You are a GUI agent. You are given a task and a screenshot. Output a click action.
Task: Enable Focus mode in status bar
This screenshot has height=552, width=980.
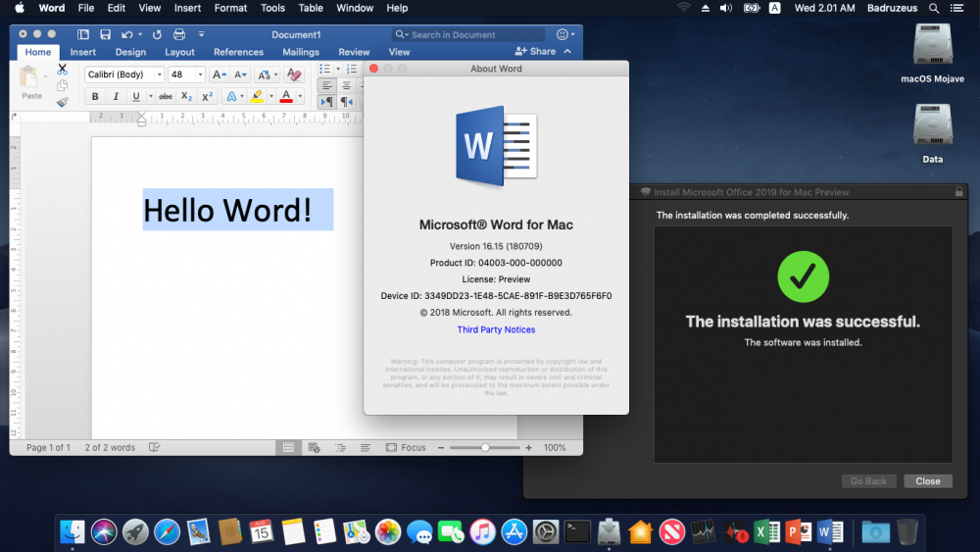(406, 448)
